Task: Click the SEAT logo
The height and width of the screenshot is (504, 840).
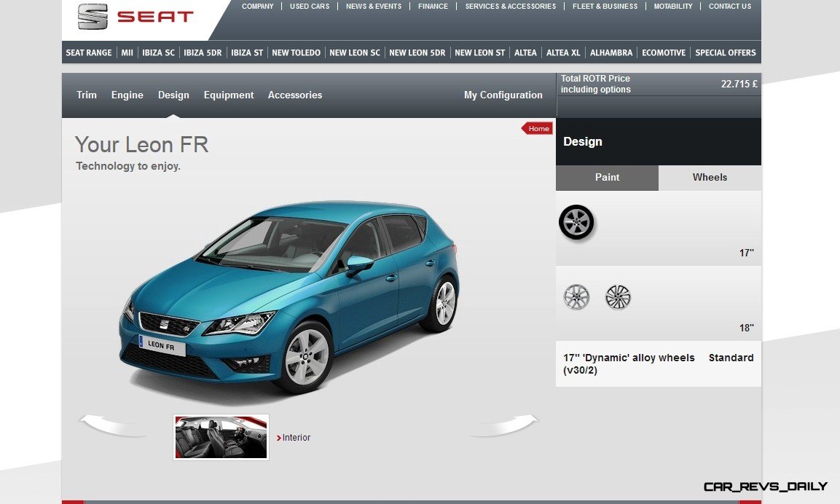Action: point(136,17)
